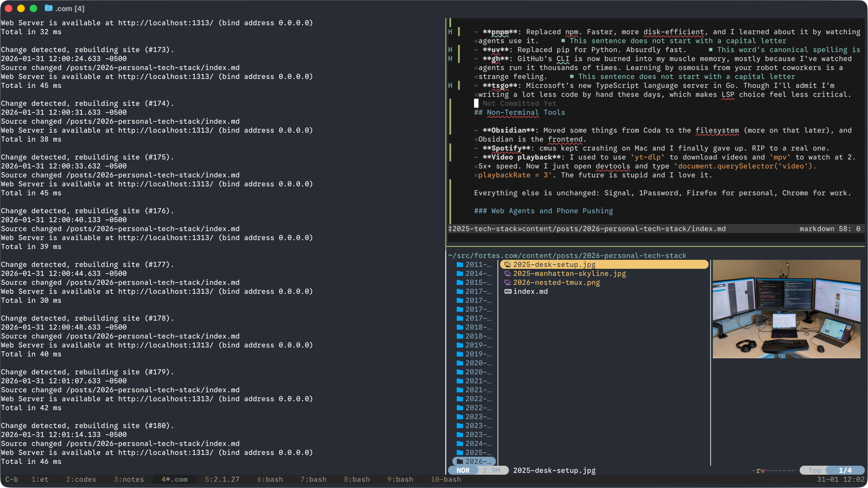Click the Non-Terminal Tools heading
868x488 pixels.
(x=526, y=113)
